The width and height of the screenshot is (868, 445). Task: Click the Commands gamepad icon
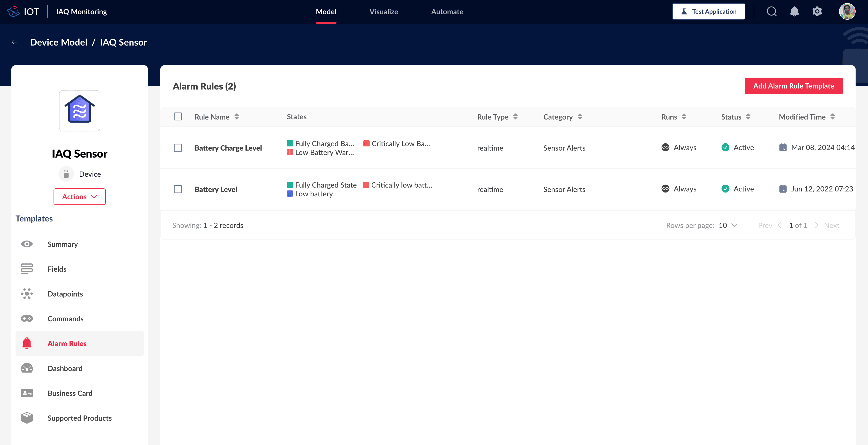pyautogui.click(x=27, y=318)
